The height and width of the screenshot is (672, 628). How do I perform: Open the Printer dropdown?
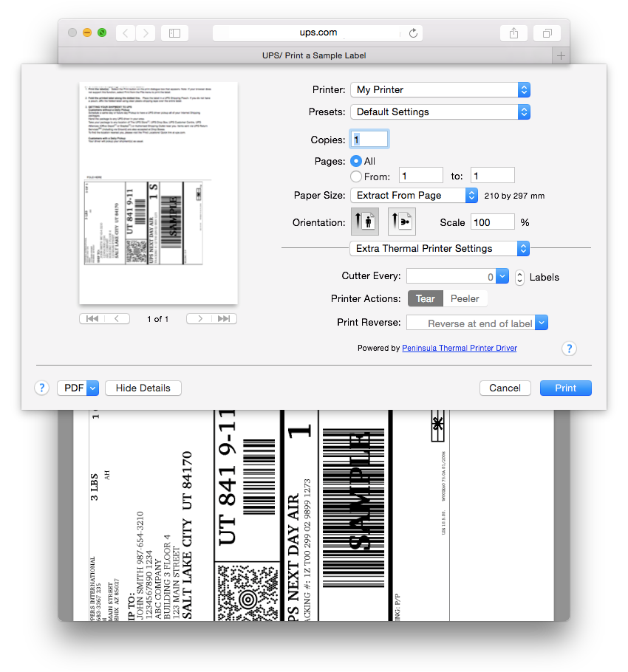[440, 89]
